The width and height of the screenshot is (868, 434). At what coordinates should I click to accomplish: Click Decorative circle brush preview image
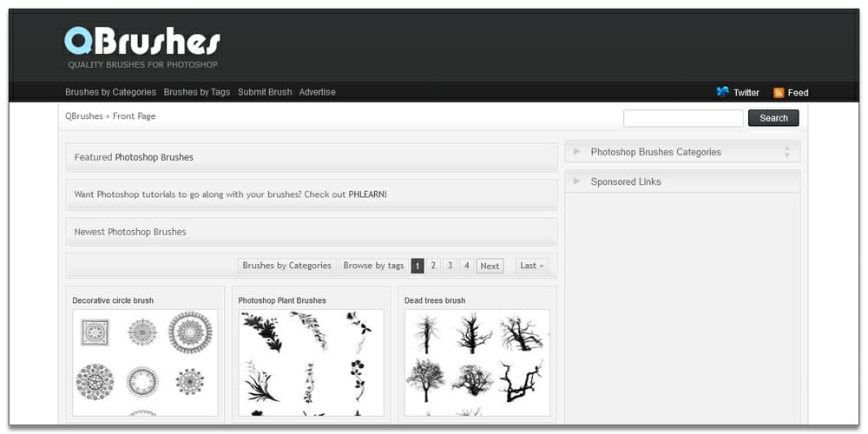[x=145, y=363]
